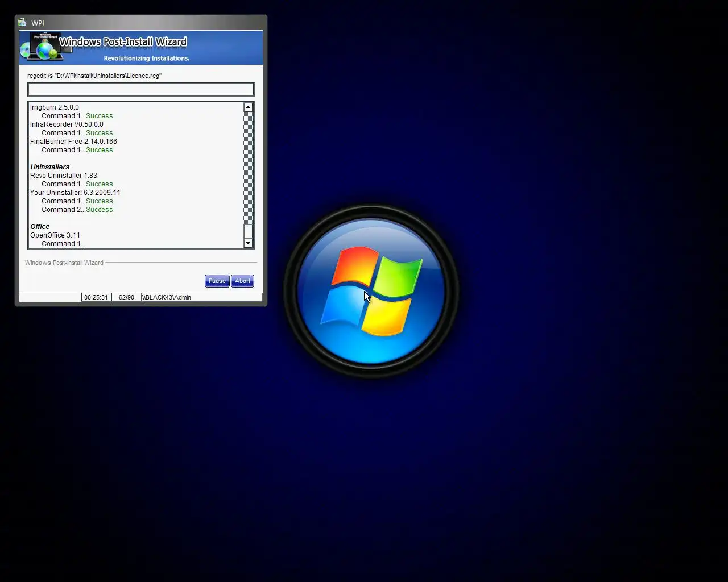Image resolution: width=728 pixels, height=582 pixels.
Task: Select the Your Uninstaller! 6.3.2009.11 entry
Action: pos(76,193)
